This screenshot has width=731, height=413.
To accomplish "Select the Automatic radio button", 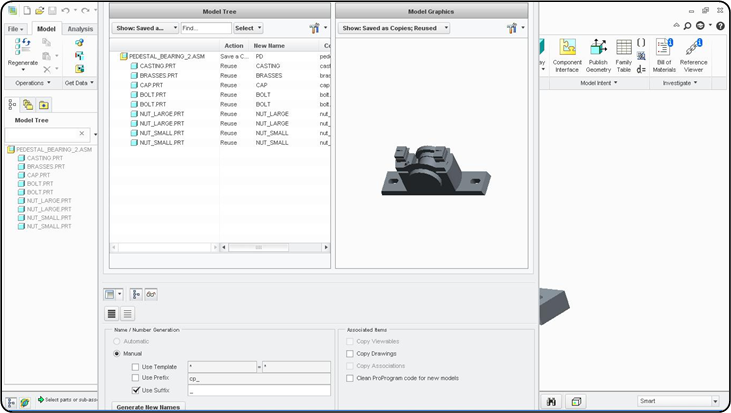I will tap(117, 341).
